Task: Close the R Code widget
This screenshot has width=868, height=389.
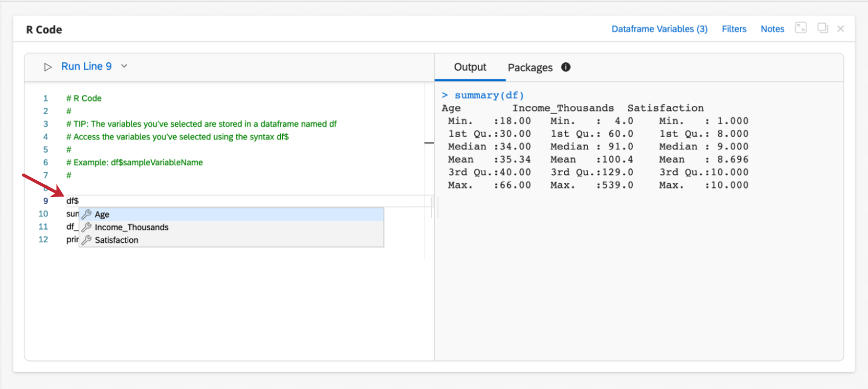Action: (x=840, y=29)
